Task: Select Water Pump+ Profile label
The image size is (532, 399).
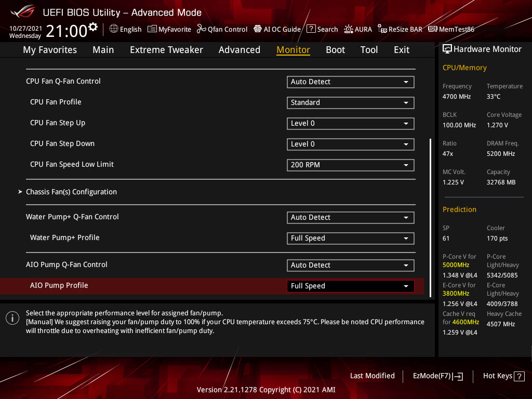Action: (65, 237)
